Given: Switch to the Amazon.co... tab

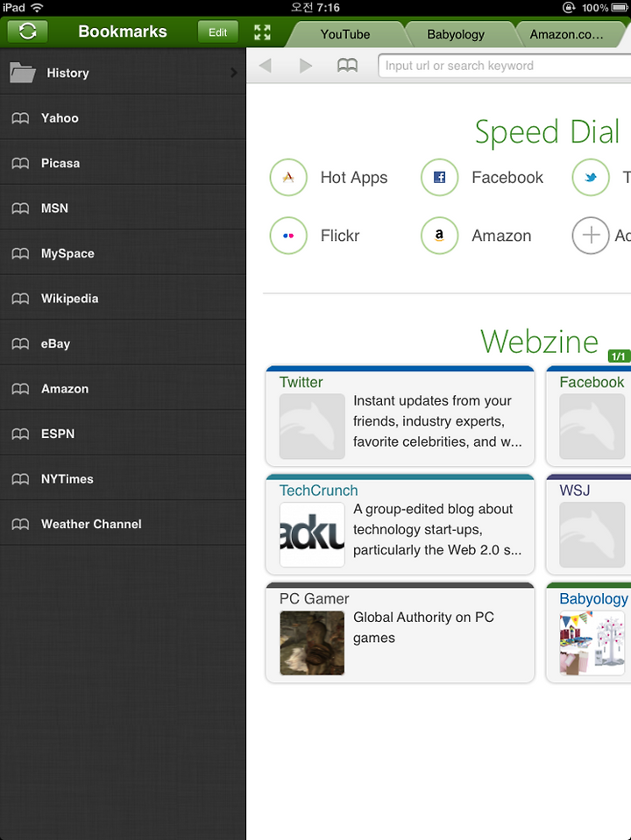Looking at the screenshot, I should [567, 34].
